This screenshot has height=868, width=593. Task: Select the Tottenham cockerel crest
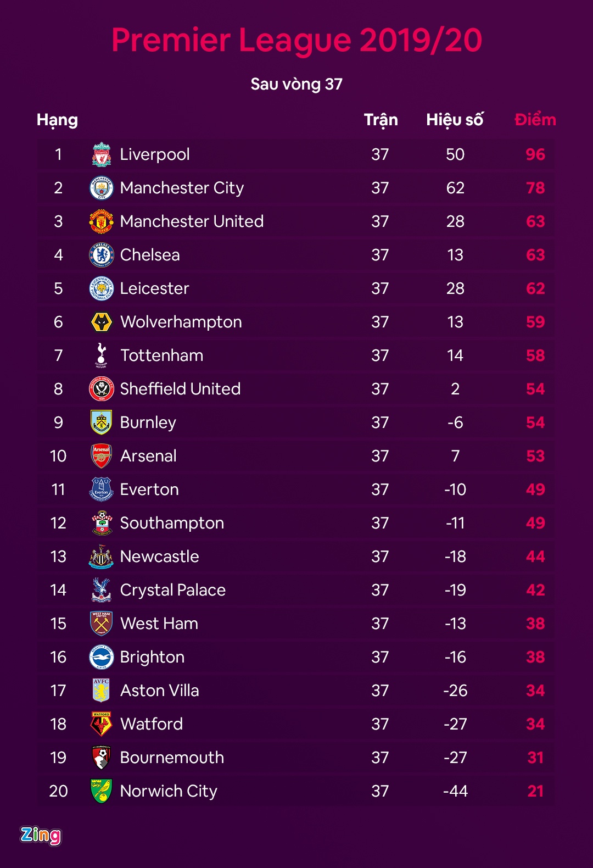click(102, 355)
